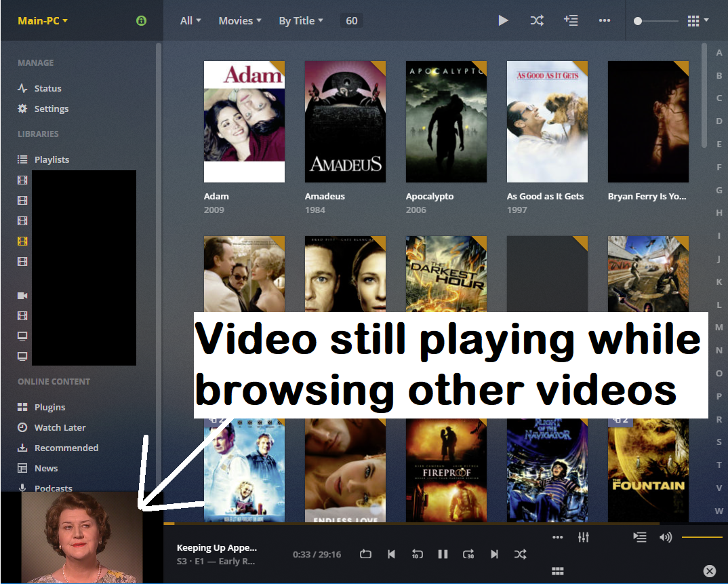
Task: Seek on the playback progress bar
Action: [x=446, y=524]
